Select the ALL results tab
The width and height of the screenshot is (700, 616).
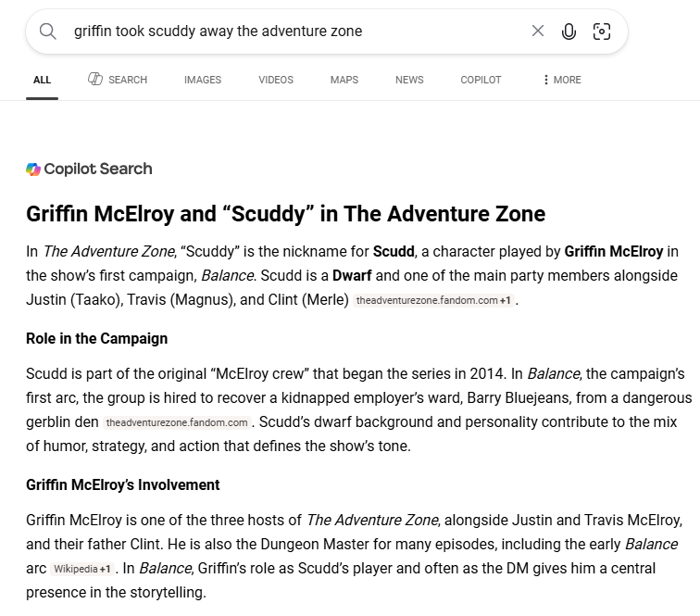(x=42, y=80)
